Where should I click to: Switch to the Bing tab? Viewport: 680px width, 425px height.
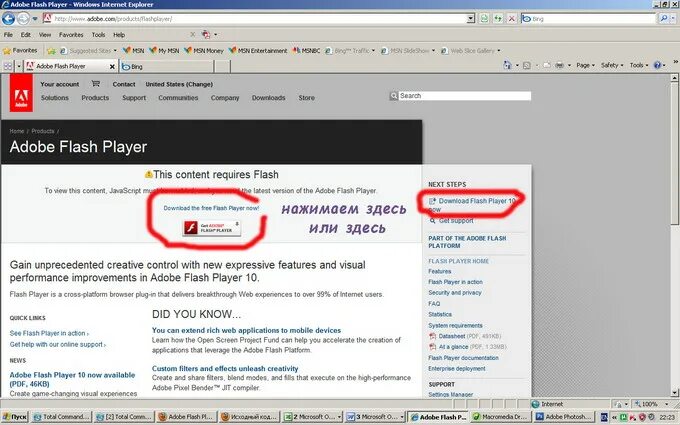click(167, 66)
